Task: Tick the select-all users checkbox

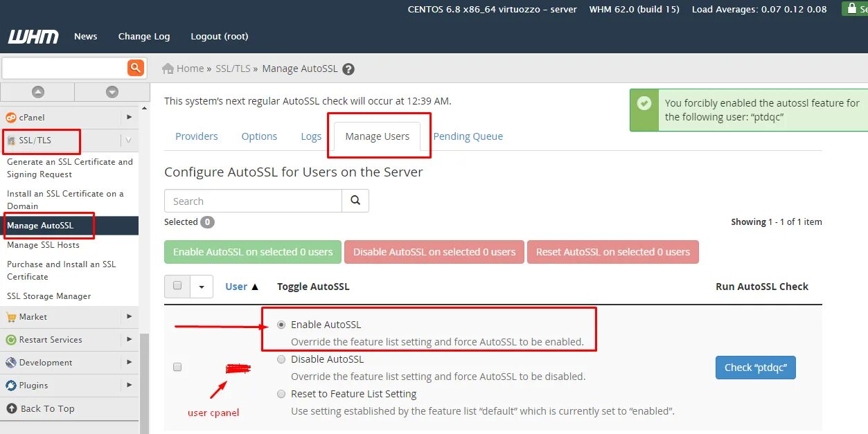Action: click(x=177, y=285)
